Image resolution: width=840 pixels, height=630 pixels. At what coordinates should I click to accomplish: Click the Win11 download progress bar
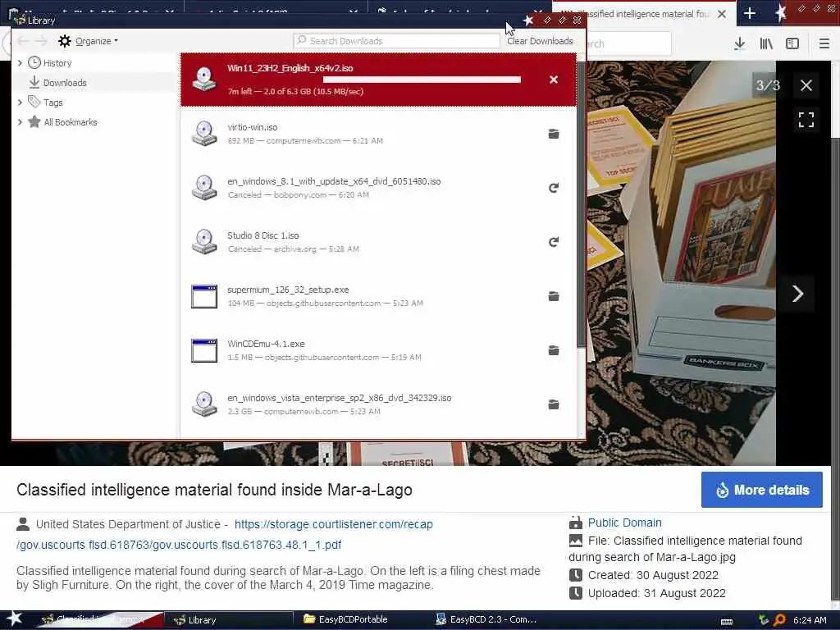click(x=422, y=80)
